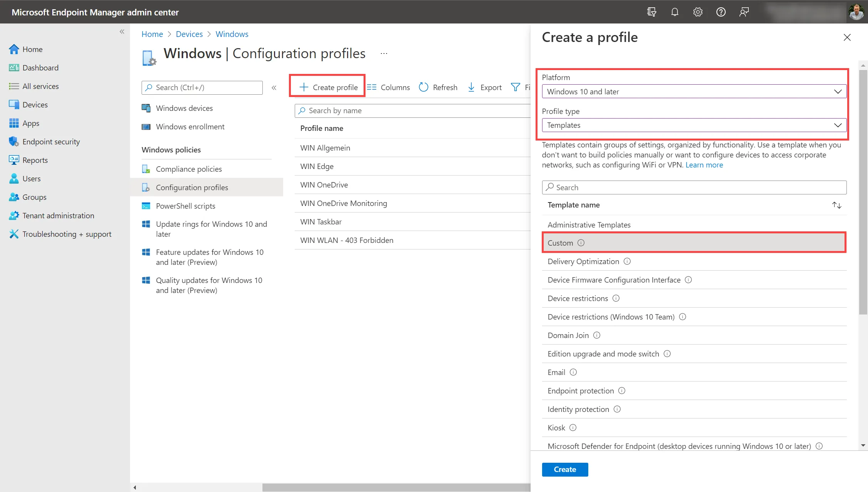Open the settings gear in the header
Viewport: 868px width, 492px height.
[x=698, y=12]
